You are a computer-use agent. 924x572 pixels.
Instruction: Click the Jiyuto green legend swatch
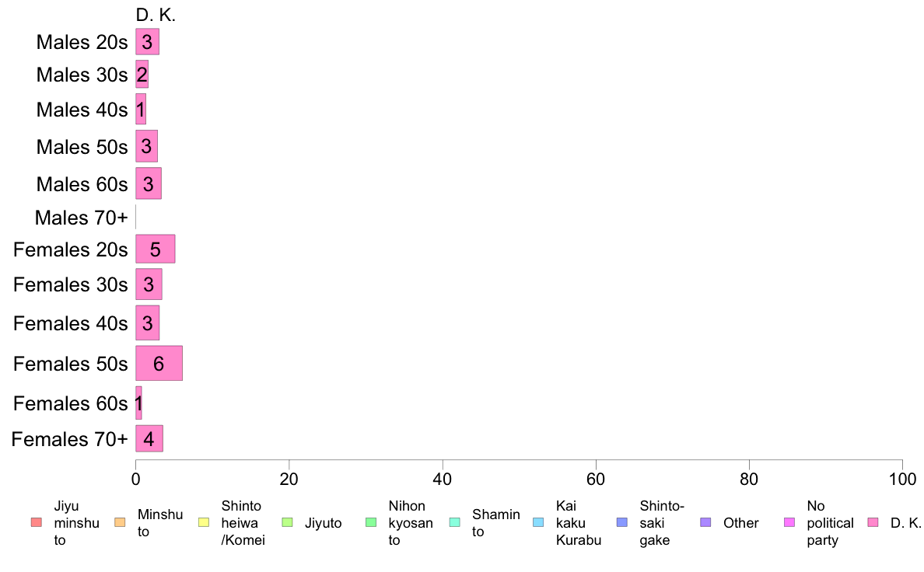[x=288, y=522]
